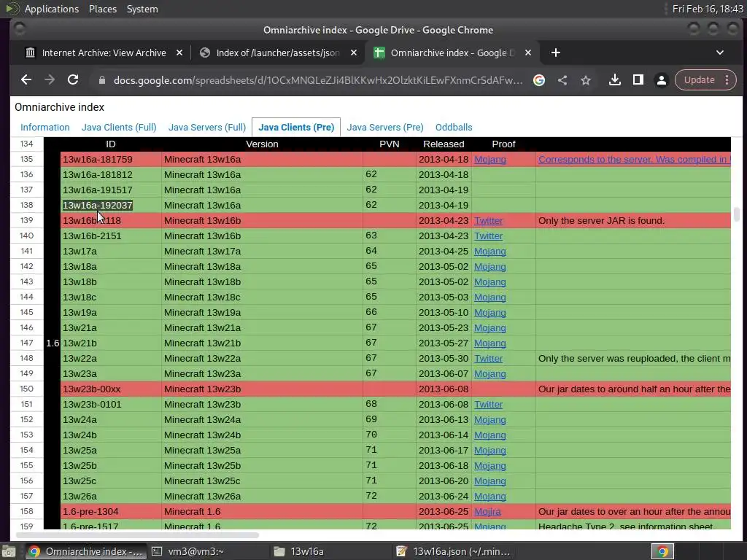Expand the tab search dropdown arrow
This screenshot has height=560, width=747.
click(x=720, y=52)
